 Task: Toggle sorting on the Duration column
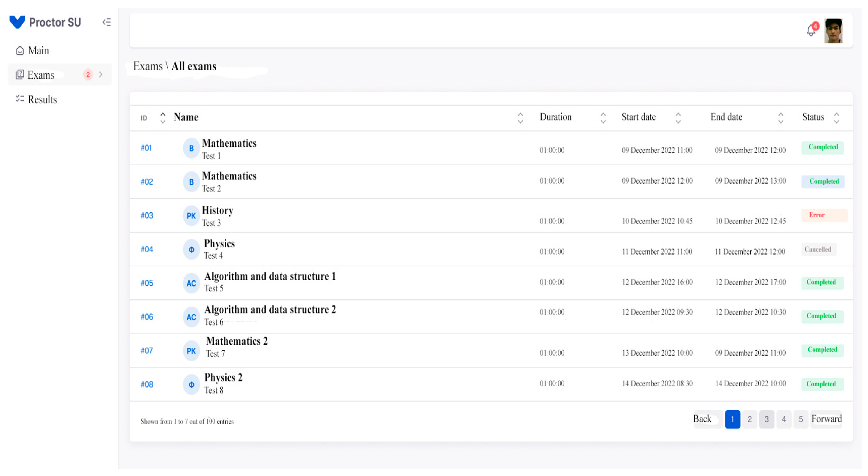point(603,118)
